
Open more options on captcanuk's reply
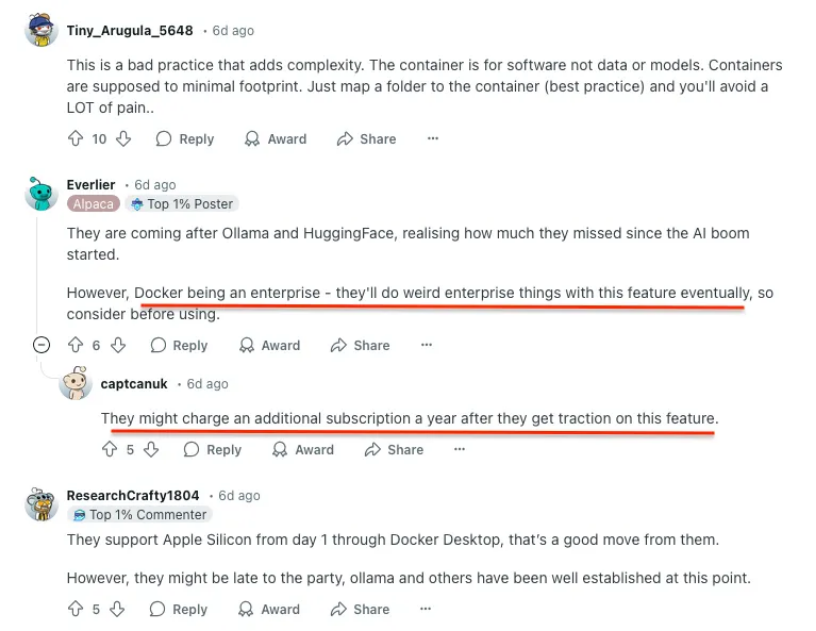click(x=459, y=450)
